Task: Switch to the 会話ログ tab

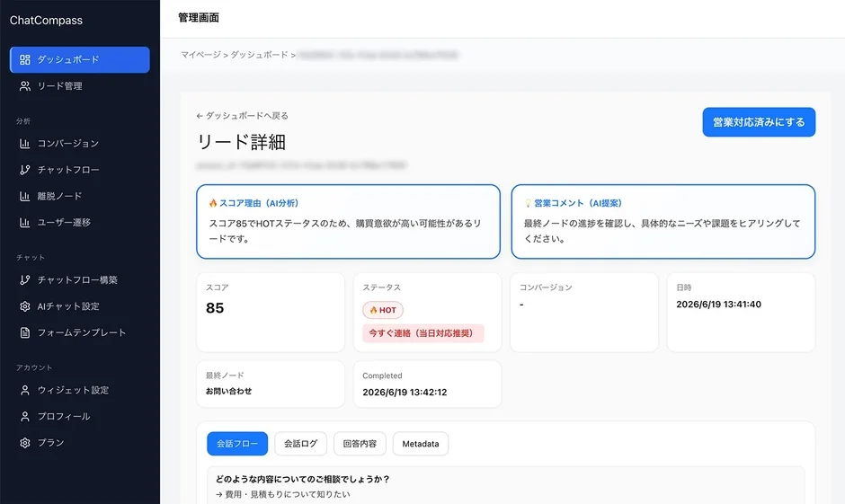Action: point(301,444)
